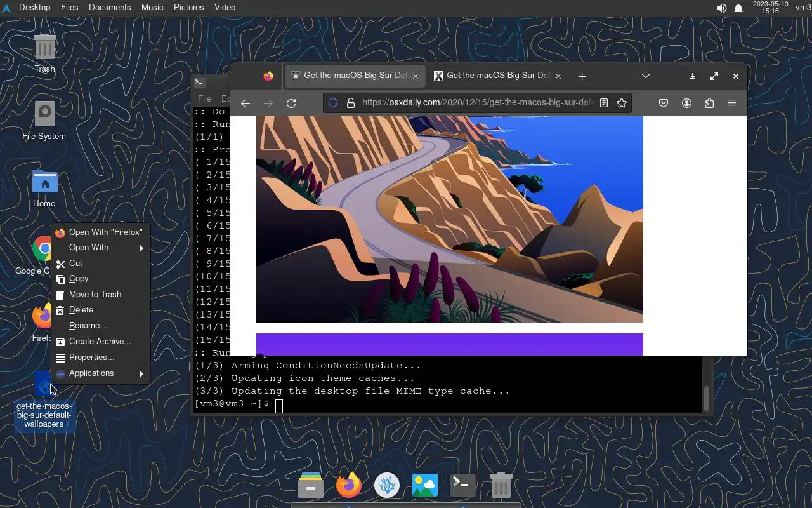Screen dimensions: 812x508
Task: Open tracking protection shield icon
Action: (x=333, y=103)
